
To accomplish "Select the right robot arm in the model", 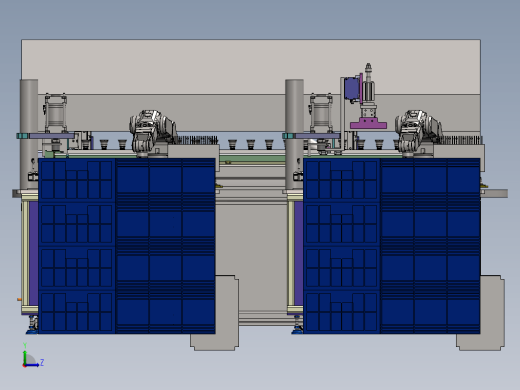I will (x=418, y=133).
